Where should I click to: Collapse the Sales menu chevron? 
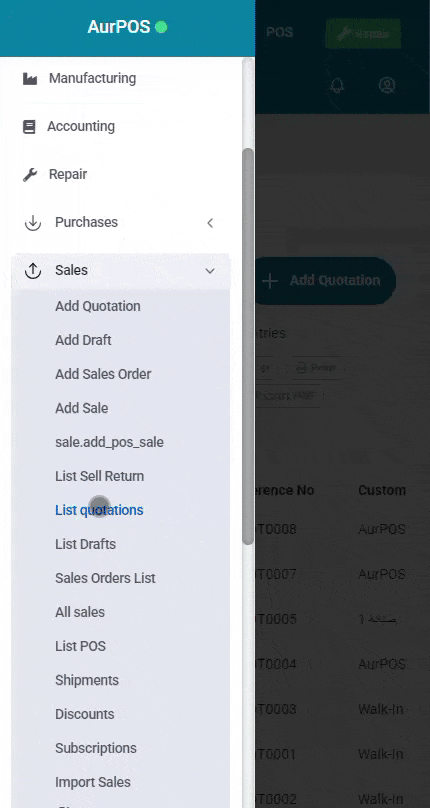click(210, 271)
